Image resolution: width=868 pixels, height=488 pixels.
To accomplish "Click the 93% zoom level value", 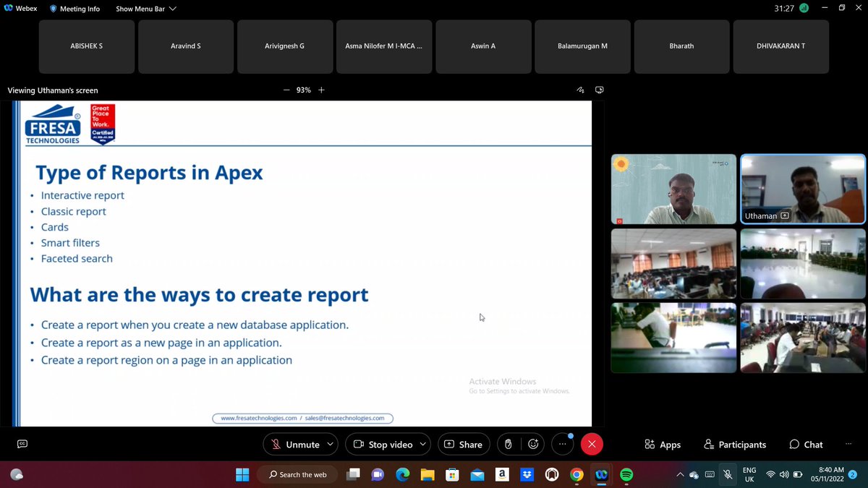I will pyautogui.click(x=304, y=90).
